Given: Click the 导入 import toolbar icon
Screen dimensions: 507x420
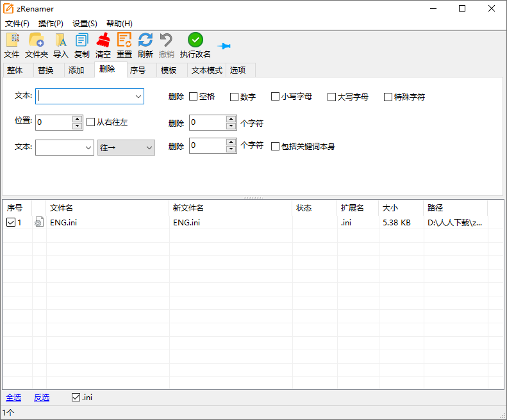Looking at the screenshot, I should [x=60, y=40].
